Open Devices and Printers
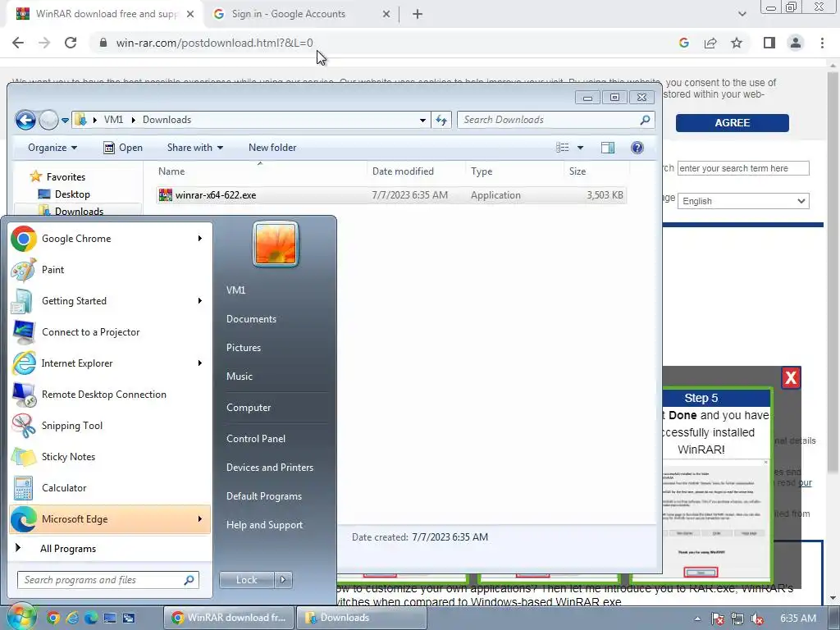 click(269, 467)
